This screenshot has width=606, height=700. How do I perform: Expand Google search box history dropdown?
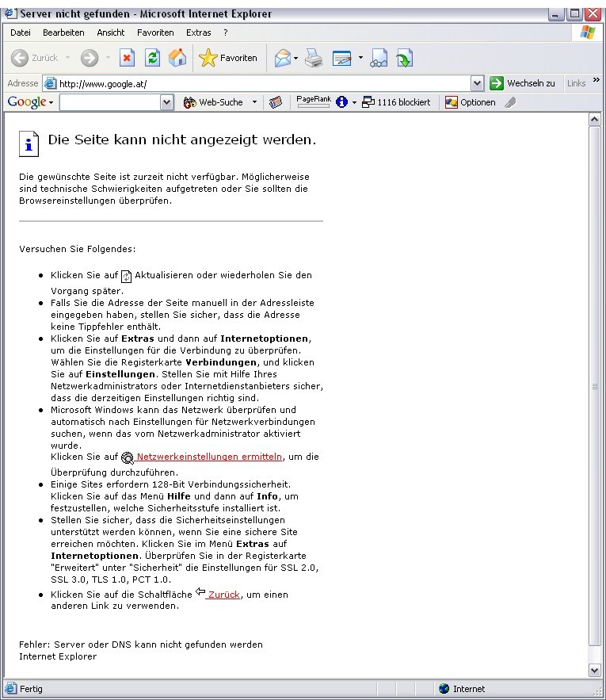(x=166, y=102)
